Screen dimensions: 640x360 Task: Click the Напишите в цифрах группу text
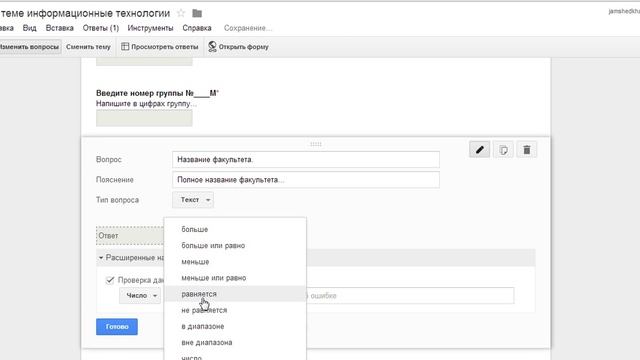pyautogui.click(x=146, y=104)
